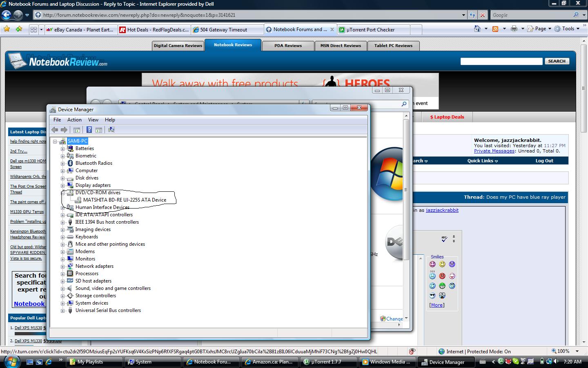The image size is (588, 368).
Task: Click the show/hide console tree toolbar icon
Action: (x=76, y=130)
